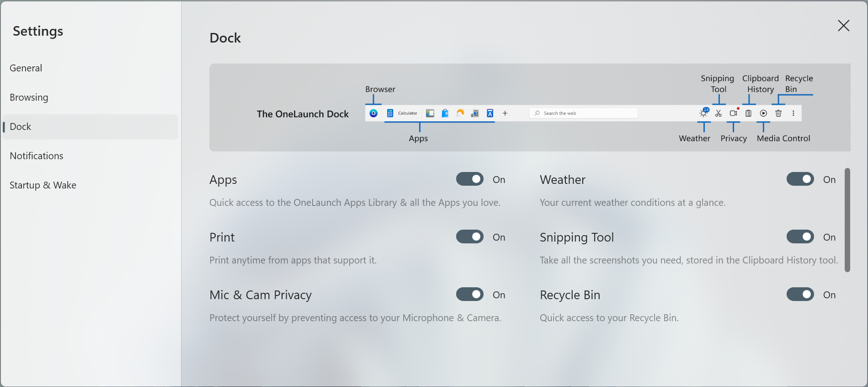Open the General settings section

click(26, 68)
